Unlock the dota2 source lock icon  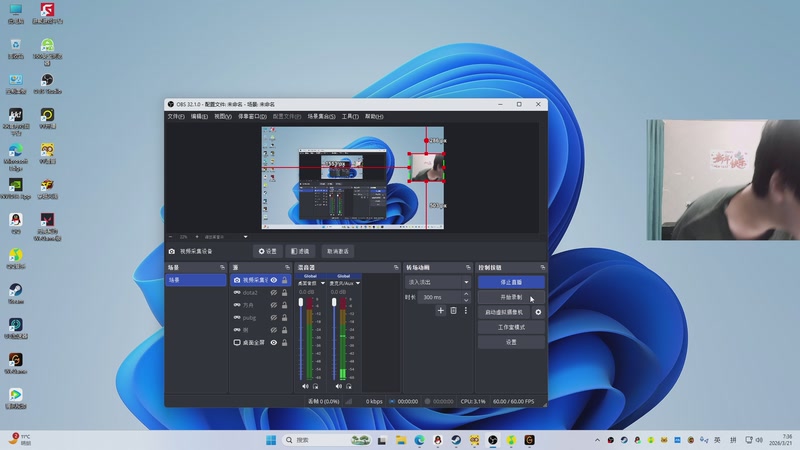point(283,292)
